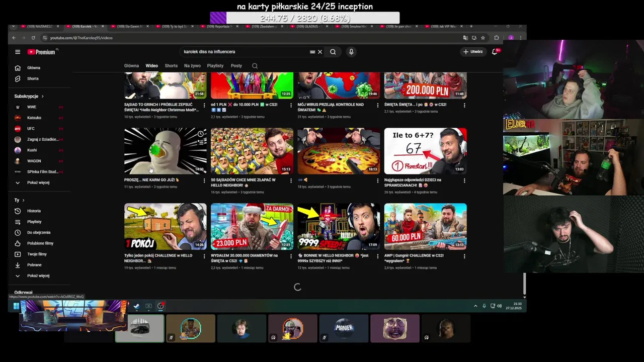The height and width of the screenshot is (362, 644).
Task: Open the Windows Start button
Action: [16, 306]
